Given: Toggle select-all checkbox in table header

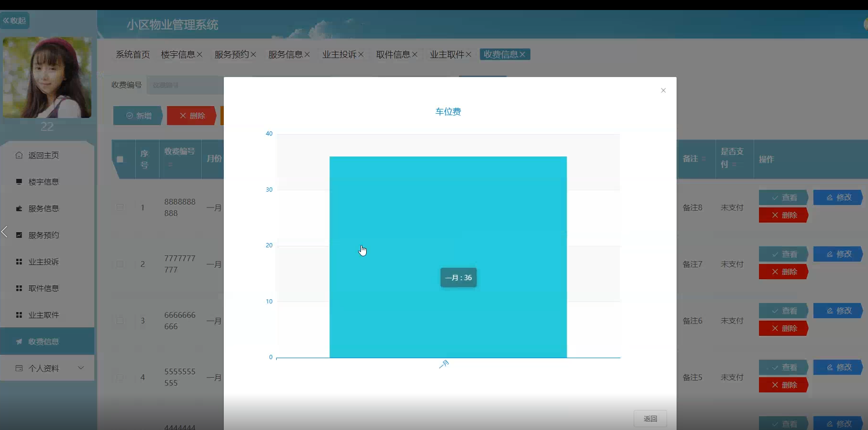Looking at the screenshot, I should (x=120, y=159).
